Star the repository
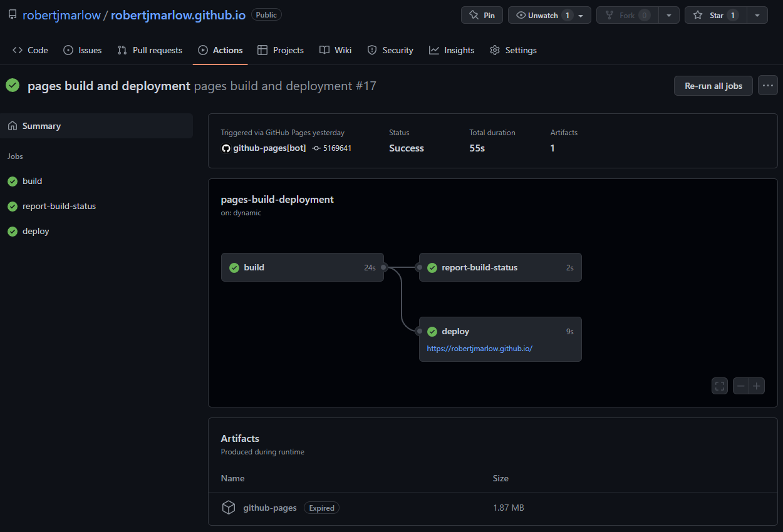The height and width of the screenshot is (532, 783). pyautogui.click(x=715, y=15)
